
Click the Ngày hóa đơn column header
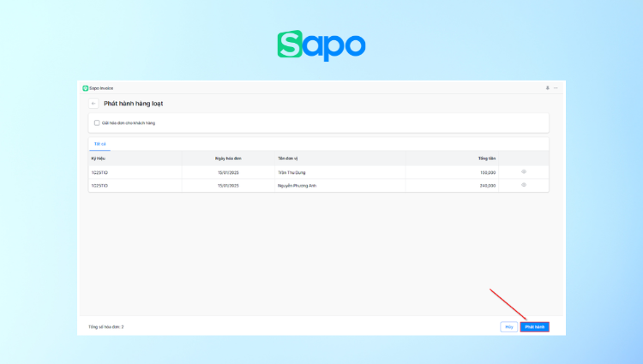(228, 158)
